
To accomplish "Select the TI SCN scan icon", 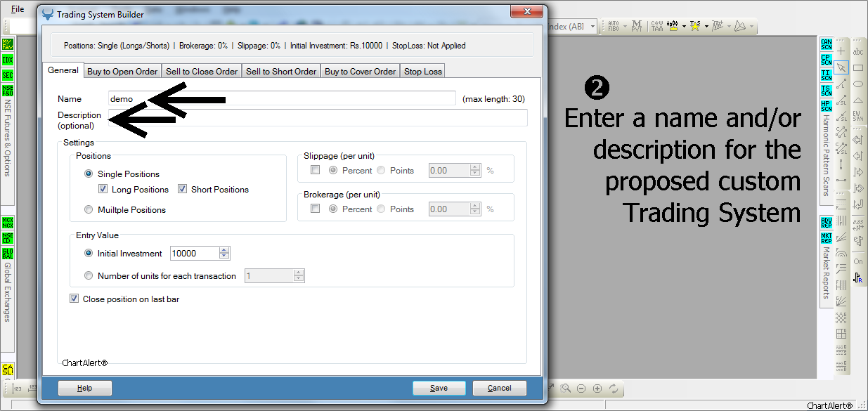I will (826, 75).
